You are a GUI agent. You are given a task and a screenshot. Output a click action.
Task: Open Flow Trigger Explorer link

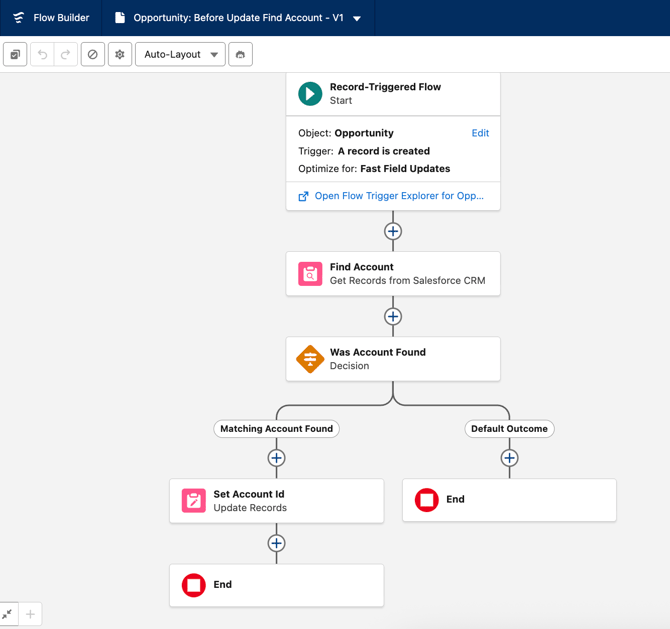pyautogui.click(x=399, y=196)
